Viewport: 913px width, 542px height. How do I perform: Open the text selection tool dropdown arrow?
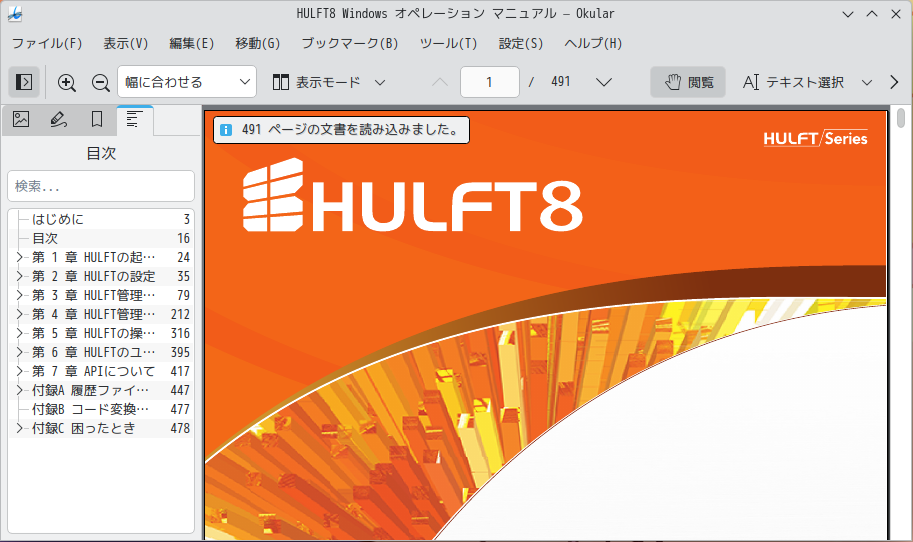[x=867, y=83]
